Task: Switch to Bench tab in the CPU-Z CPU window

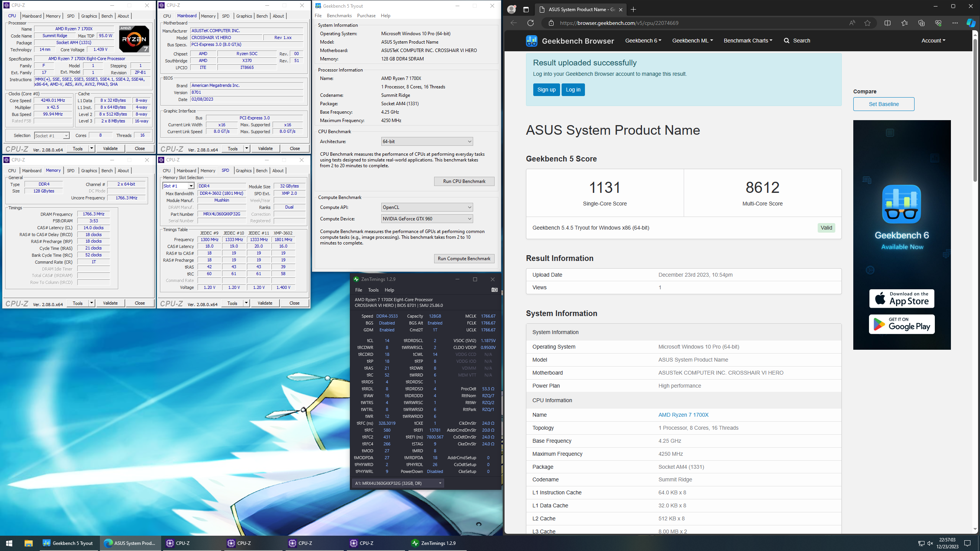Action: (x=107, y=16)
